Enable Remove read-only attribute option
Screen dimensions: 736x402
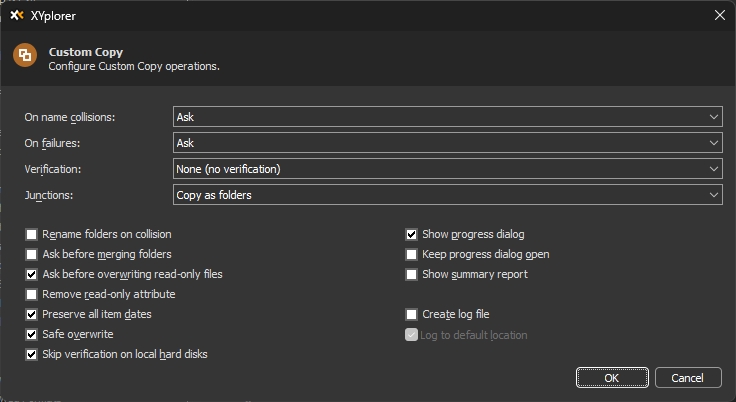(x=32, y=294)
